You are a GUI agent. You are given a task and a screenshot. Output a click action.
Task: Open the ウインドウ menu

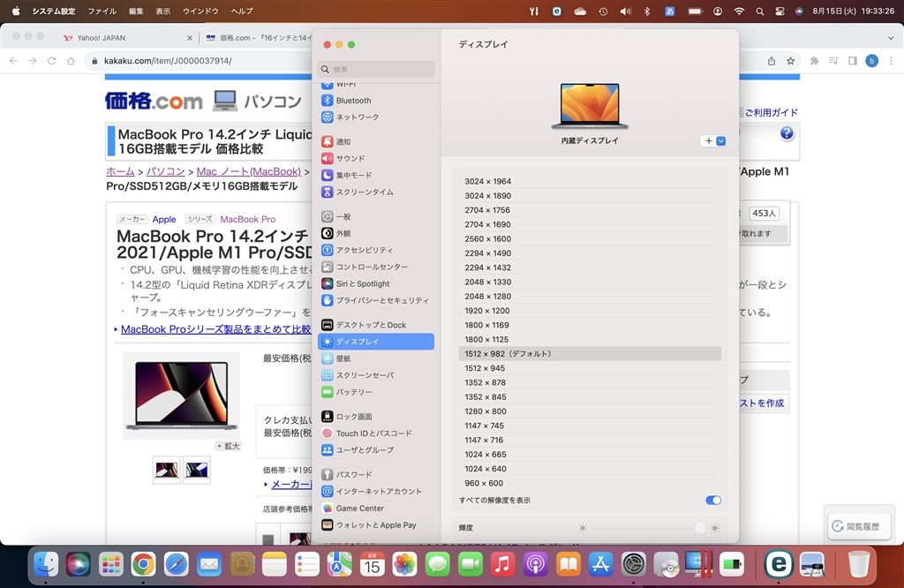click(x=200, y=11)
